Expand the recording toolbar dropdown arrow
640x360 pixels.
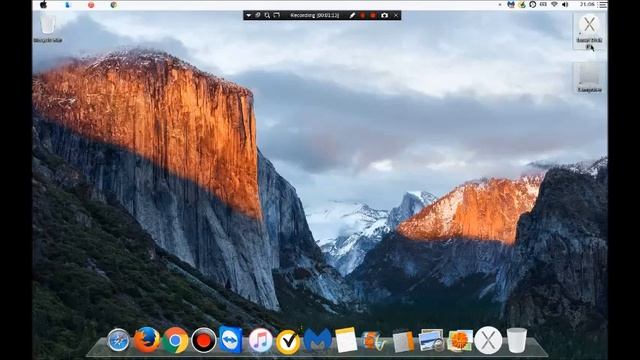(248, 16)
